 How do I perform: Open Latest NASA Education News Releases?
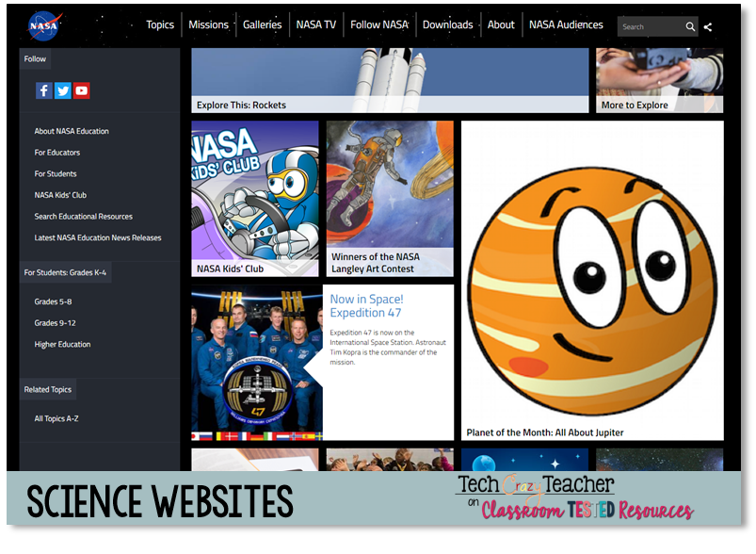point(98,237)
